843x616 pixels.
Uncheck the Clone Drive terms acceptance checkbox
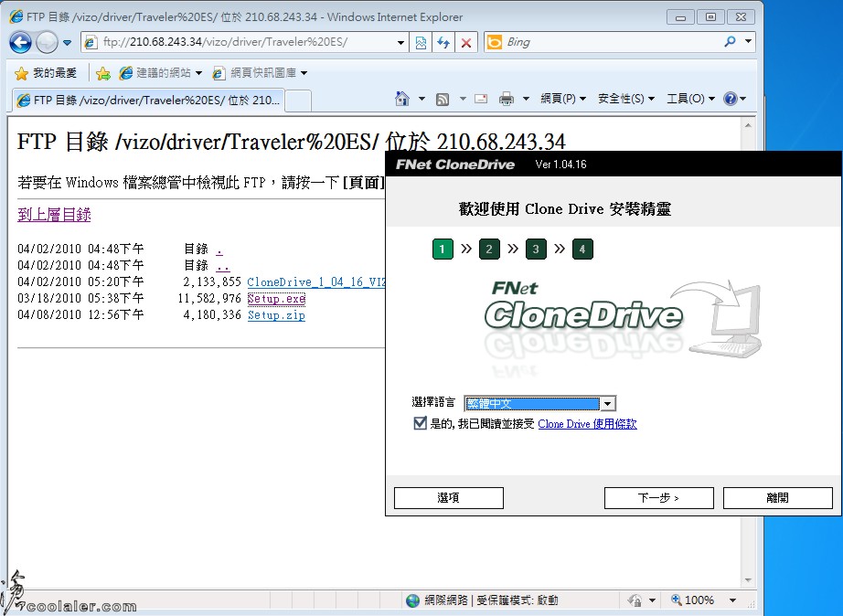click(420, 423)
